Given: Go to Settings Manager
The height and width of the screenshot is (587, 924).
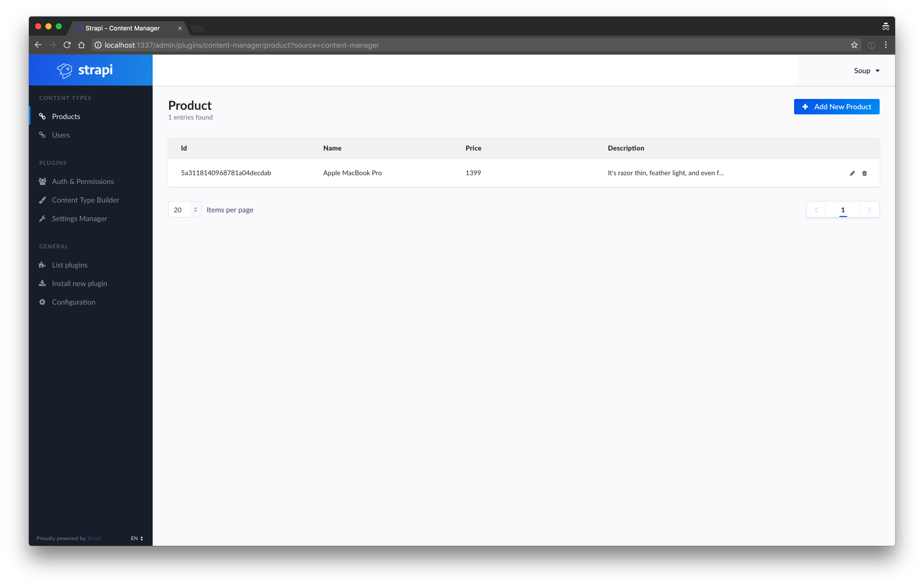Looking at the screenshot, I should point(79,219).
